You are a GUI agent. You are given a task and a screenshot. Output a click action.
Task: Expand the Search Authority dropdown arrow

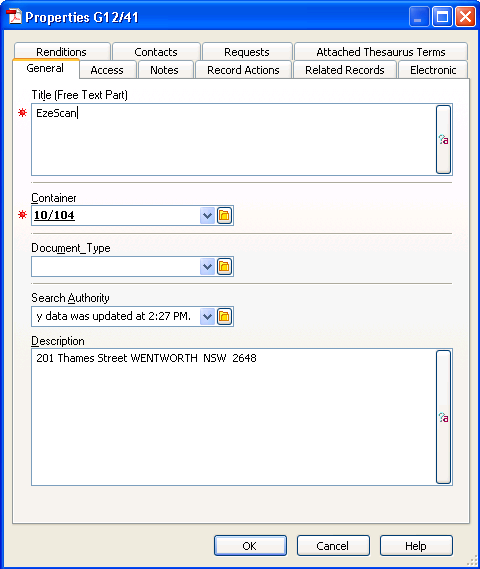(208, 316)
